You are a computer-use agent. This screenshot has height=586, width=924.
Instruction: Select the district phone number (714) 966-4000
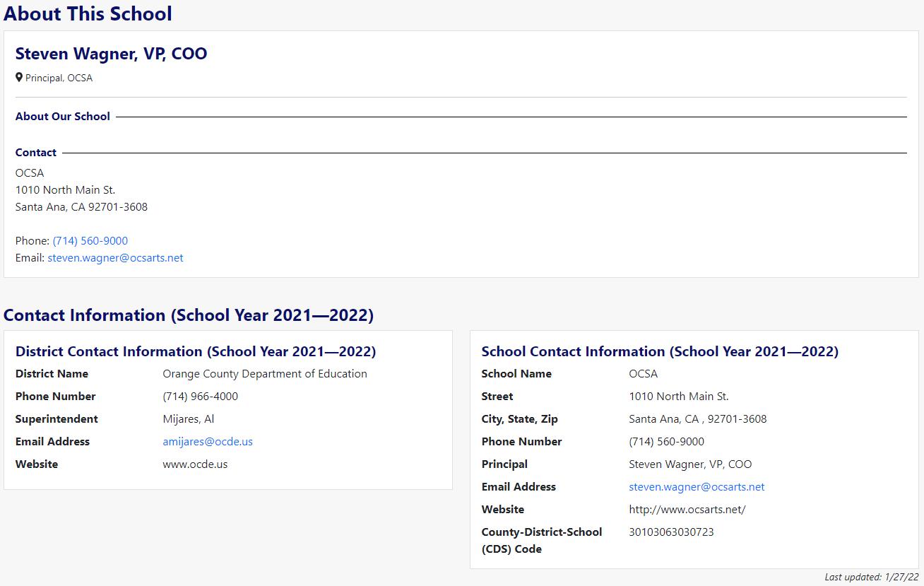click(201, 397)
